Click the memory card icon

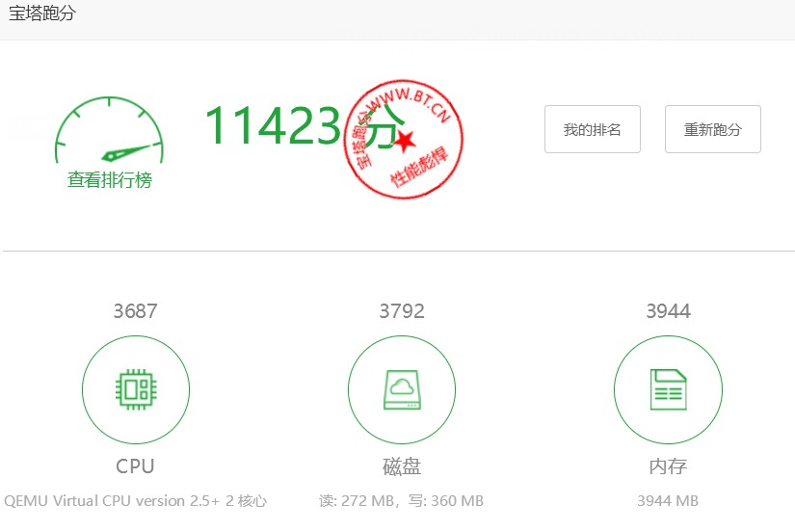pos(667,389)
